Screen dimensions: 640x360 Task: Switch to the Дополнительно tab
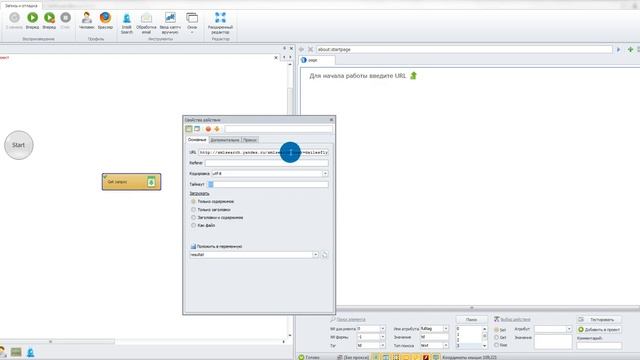pos(225,140)
